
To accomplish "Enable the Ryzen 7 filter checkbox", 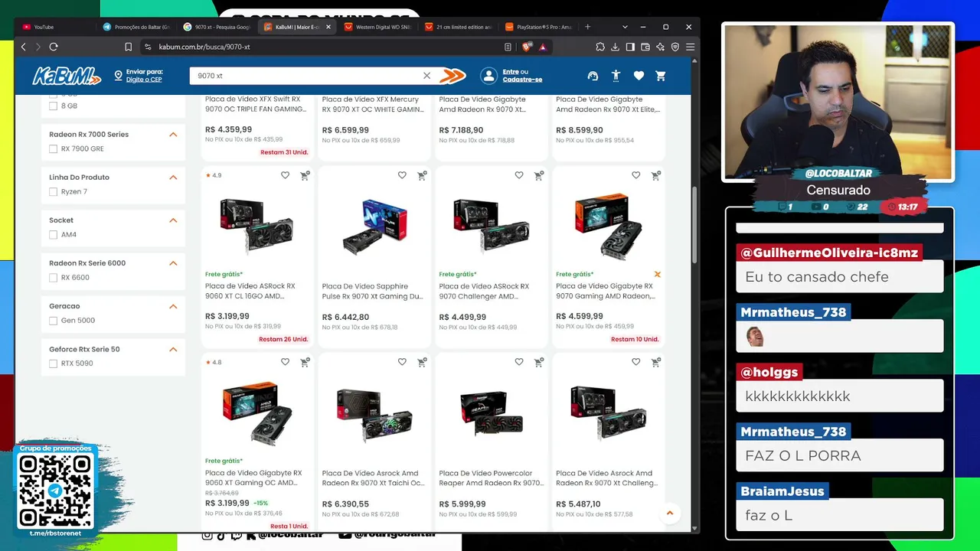I will point(53,192).
